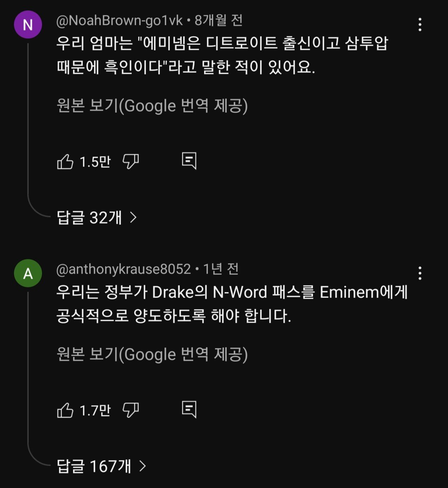Reply to NoahBrown-go1vk's comment via reply icon
Screen dimensions: 448x488
pos(189,161)
